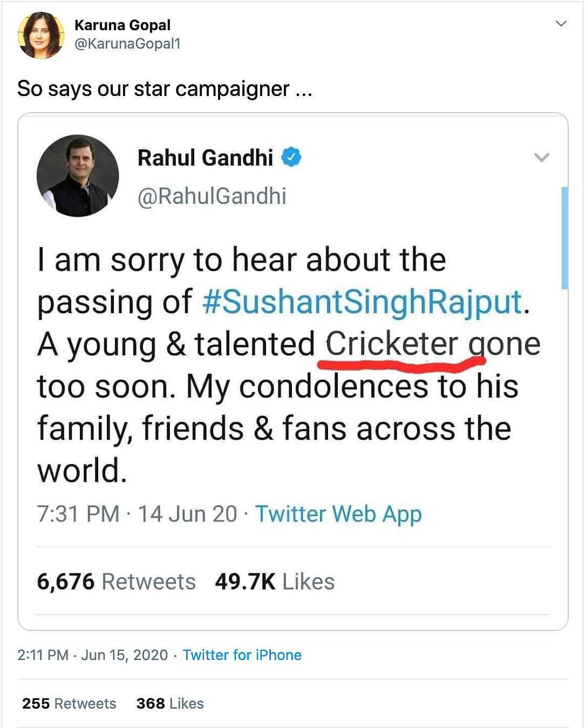The width and height of the screenshot is (586, 728).
Task: Click the 2:11 PM Jun 15, 2020 timestamp
Action: tap(93, 655)
